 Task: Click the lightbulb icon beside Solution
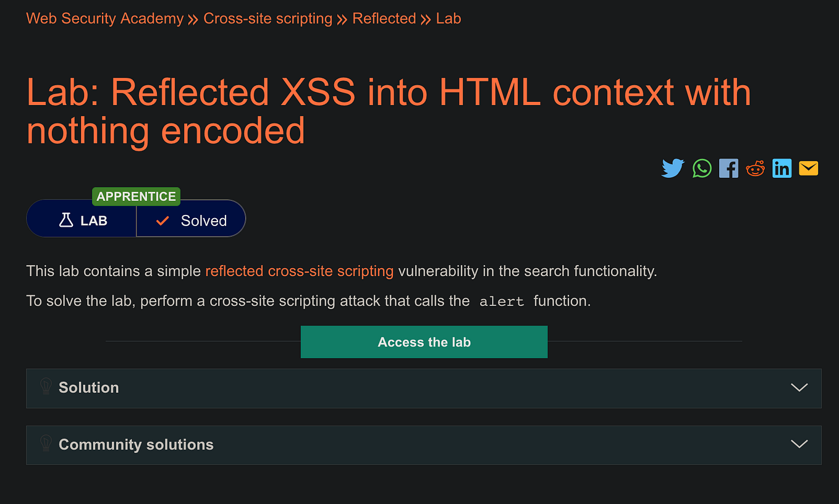(45, 387)
